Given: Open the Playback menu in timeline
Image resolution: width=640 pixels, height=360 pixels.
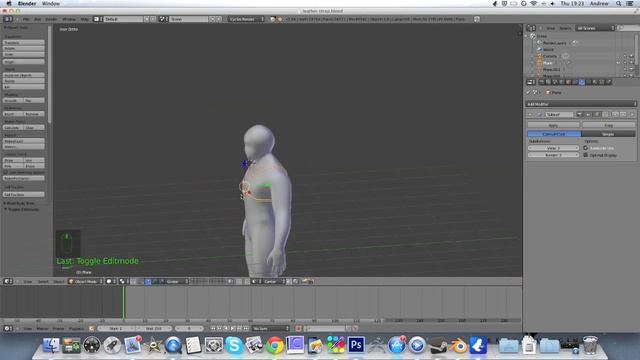Looking at the screenshot, I should point(76,328).
